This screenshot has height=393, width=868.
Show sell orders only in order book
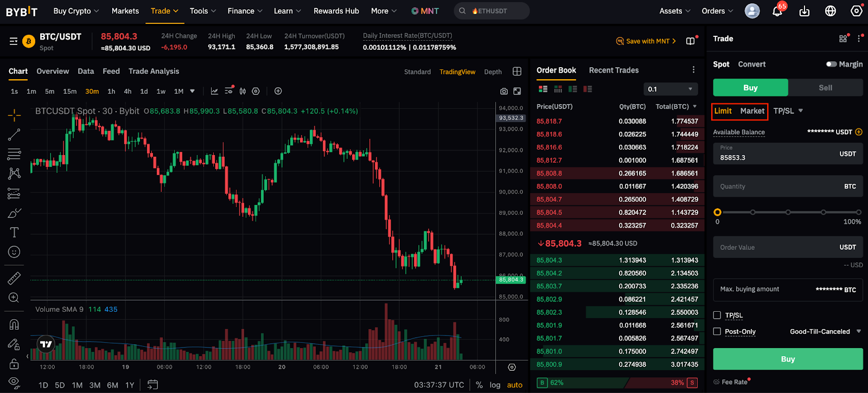(588, 89)
